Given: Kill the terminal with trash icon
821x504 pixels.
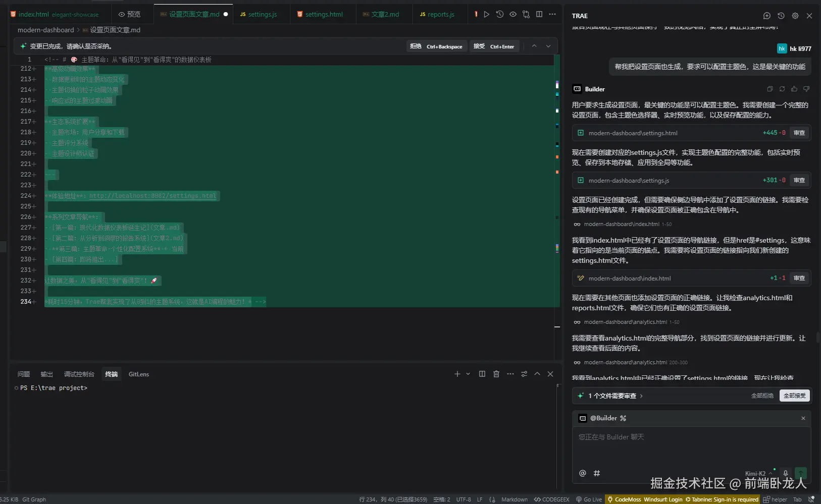Looking at the screenshot, I should 496,374.
